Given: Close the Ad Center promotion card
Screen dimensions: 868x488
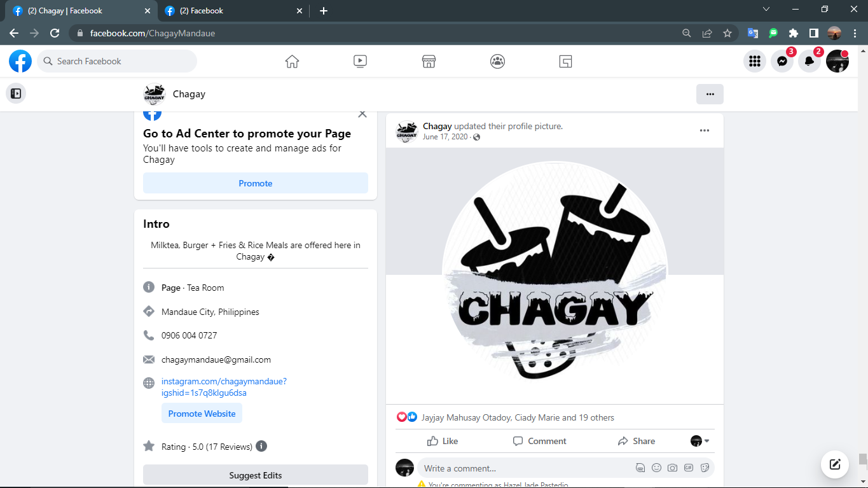Looking at the screenshot, I should (362, 114).
